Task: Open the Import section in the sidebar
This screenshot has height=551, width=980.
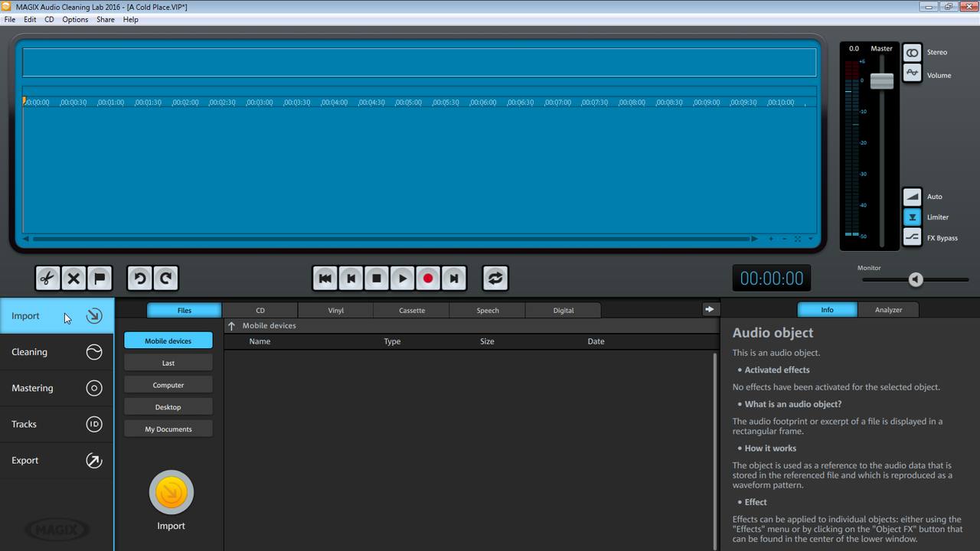Action: click(x=57, y=316)
